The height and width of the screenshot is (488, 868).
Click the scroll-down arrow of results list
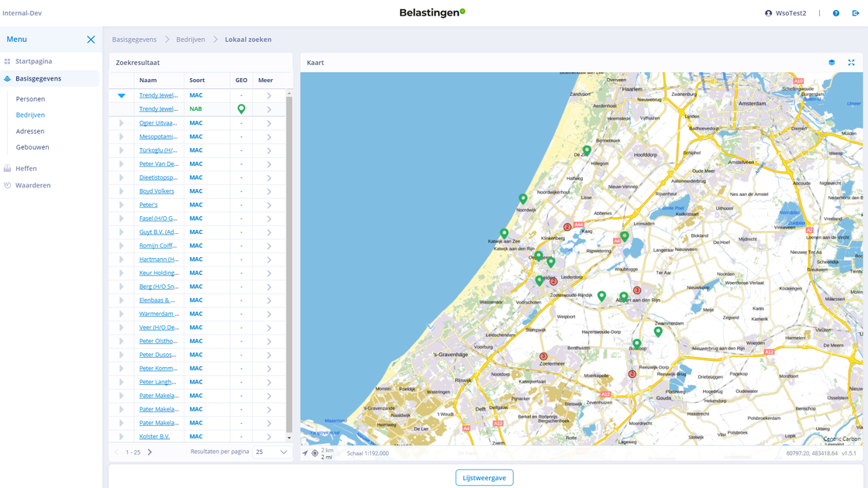pos(289,438)
